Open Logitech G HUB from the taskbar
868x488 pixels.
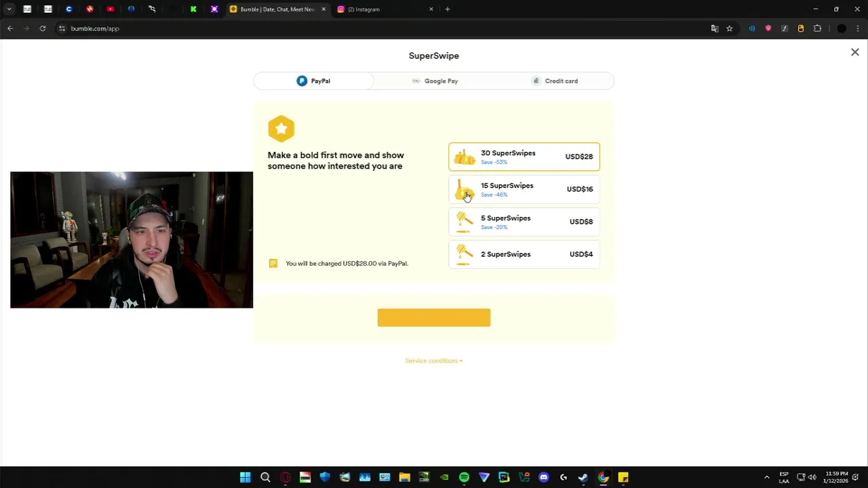tap(564, 477)
